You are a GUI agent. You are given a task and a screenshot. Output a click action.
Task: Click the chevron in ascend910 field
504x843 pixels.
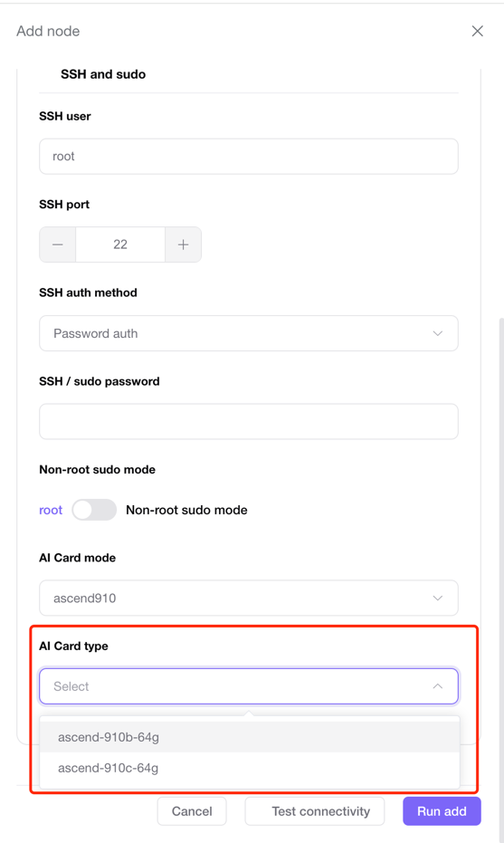438,598
